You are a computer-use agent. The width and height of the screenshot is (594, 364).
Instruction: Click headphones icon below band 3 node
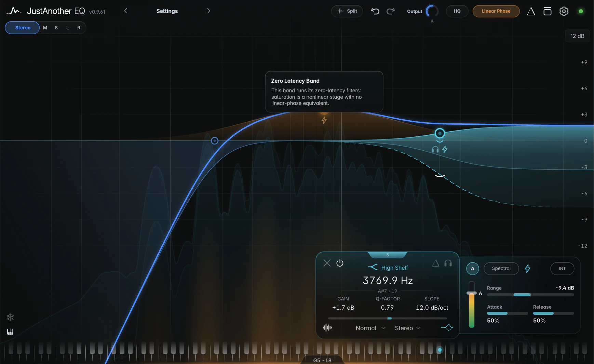click(x=435, y=149)
